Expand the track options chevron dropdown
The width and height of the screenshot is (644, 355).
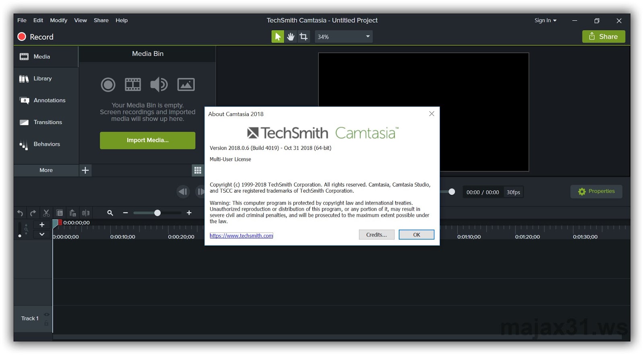click(42, 234)
